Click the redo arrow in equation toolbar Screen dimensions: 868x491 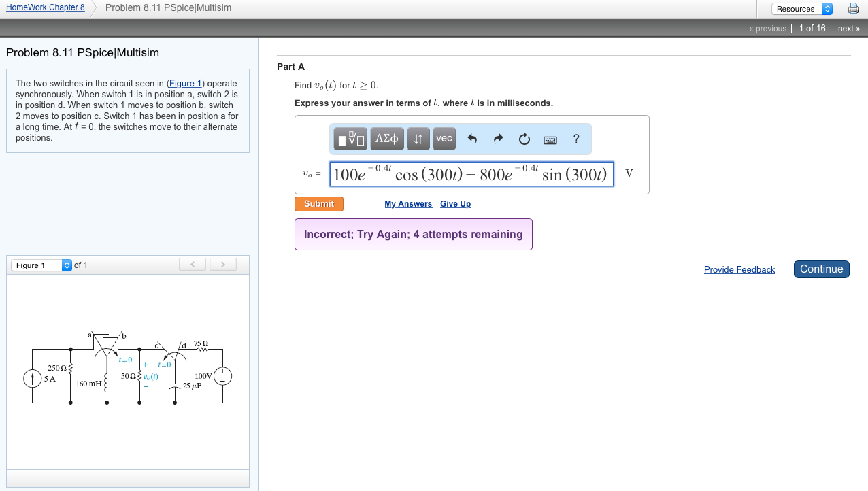coord(498,139)
